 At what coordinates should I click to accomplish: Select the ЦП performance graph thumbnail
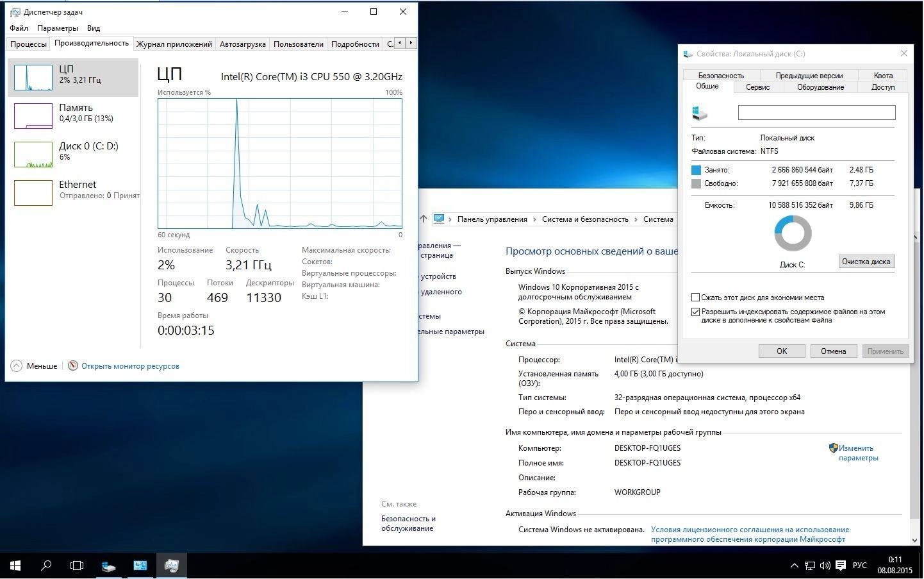(x=33, y=78)
